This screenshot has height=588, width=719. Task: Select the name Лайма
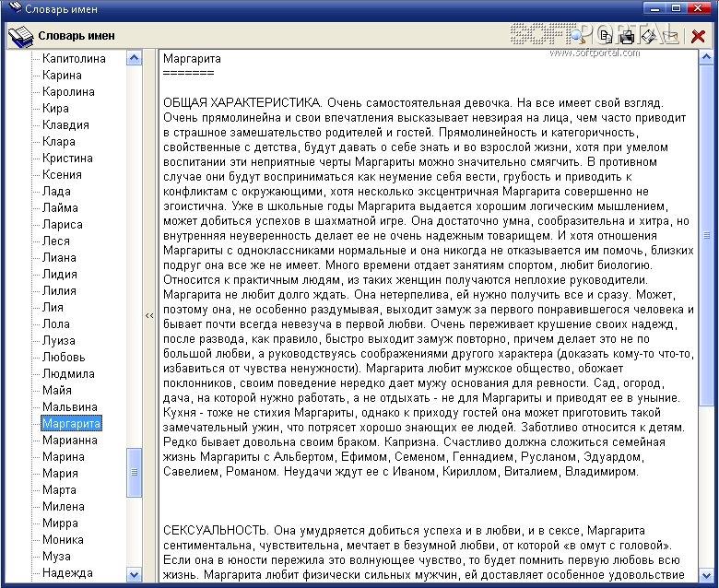tap(60, 207)
